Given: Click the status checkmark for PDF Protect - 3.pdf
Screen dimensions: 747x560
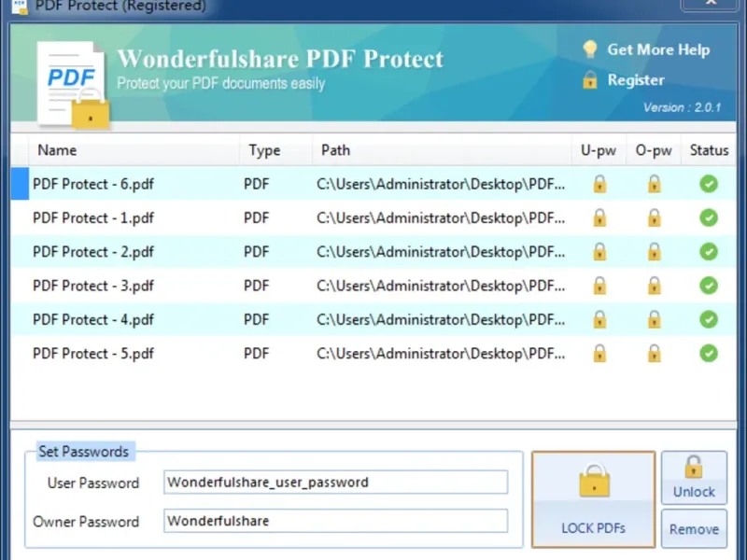Looking at the screenshot, I should 709,286.
